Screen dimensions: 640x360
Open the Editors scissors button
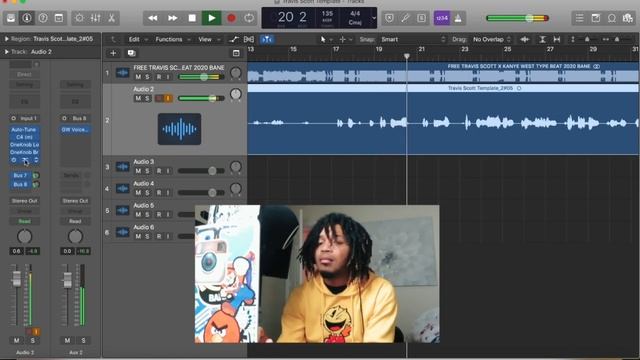point(111,18)
